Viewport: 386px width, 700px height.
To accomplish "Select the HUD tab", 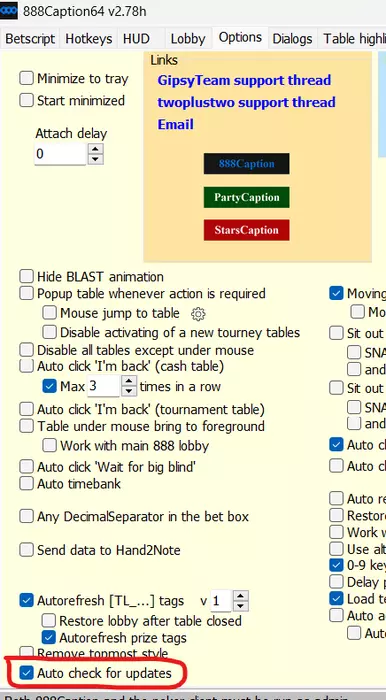I will pos(136,39).
